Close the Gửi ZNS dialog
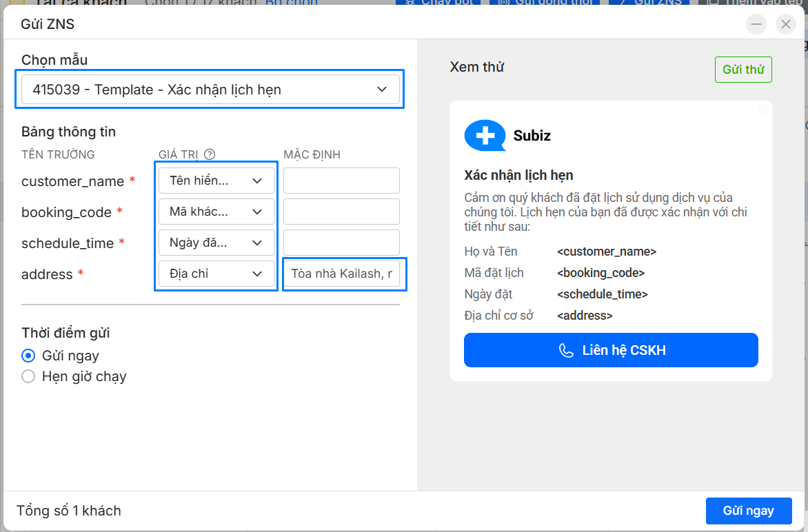 [x=785, y=25]
